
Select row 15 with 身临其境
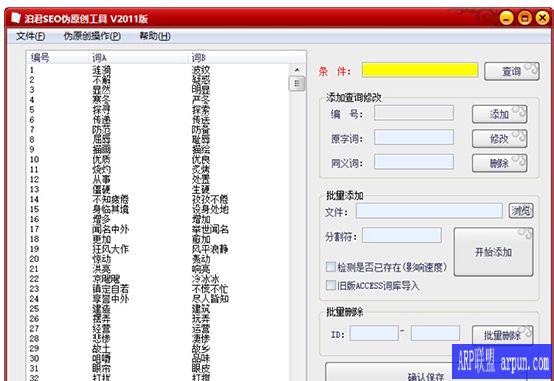pyautogui.click(x=158, y=209)
